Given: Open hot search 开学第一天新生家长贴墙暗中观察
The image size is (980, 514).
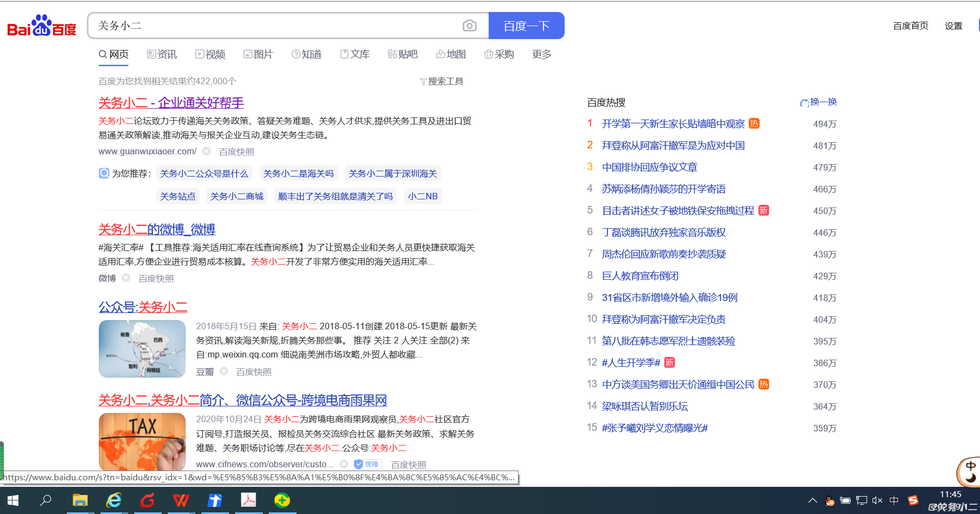Looking at the screenshot, I should (x=673, y=124).
